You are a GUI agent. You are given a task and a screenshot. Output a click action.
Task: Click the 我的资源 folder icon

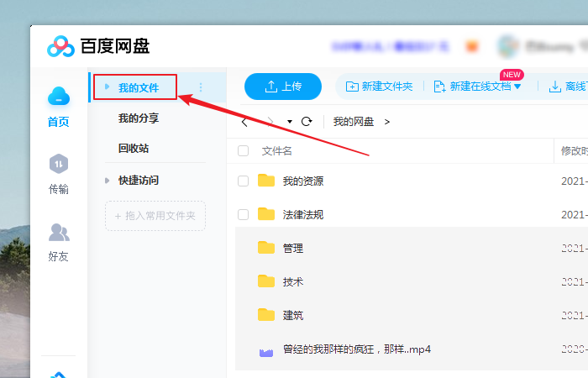point(266,181)
